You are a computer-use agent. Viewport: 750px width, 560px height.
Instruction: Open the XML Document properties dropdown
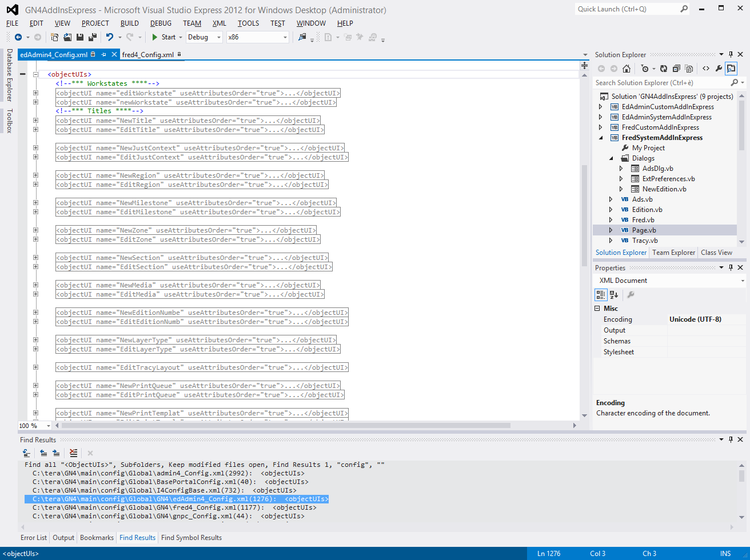click(743, 281)
